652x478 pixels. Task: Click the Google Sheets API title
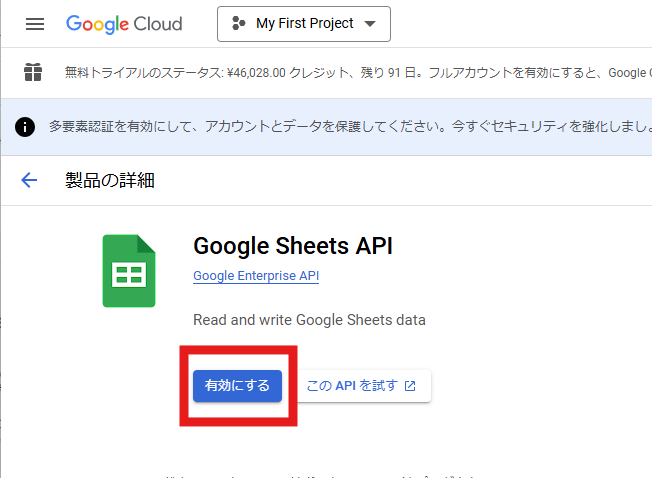(x=293, y=246)
